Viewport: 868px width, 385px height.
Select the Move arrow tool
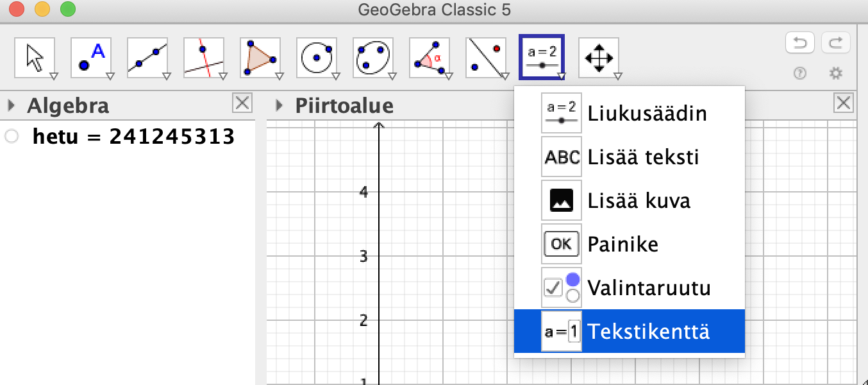(x=35, y=58)
